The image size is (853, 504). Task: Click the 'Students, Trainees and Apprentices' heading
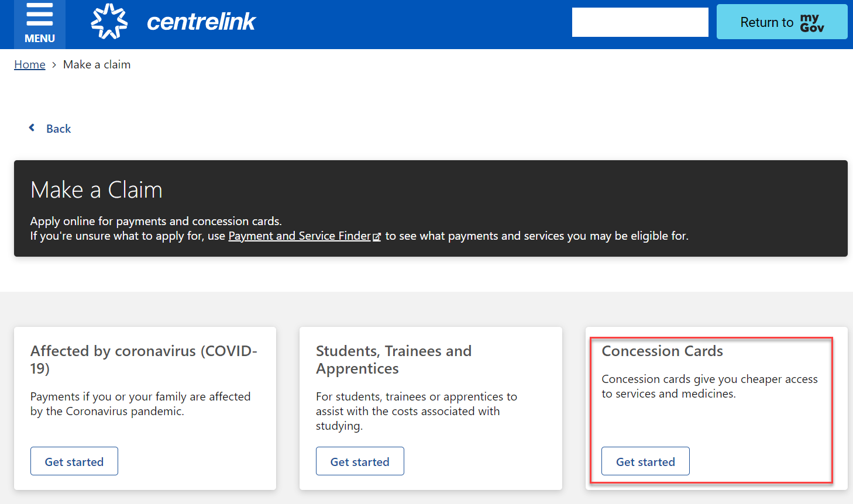pos(394,360)
